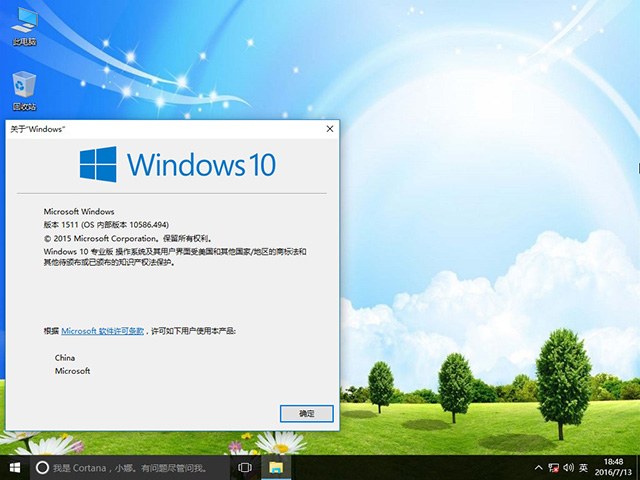Viewport: 640px width, 480px height.
Task: Expand the hidden tray icons chevron
Action: click(x=538, y=467)
